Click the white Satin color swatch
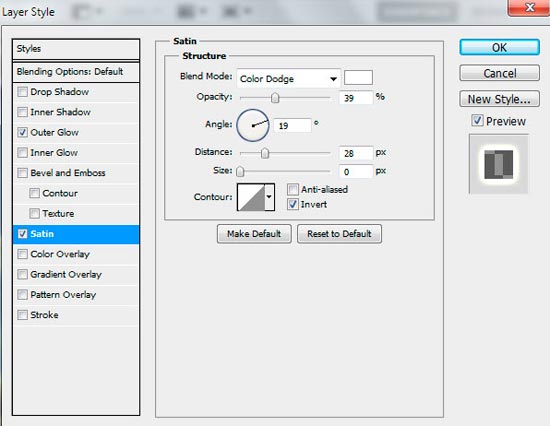 click(x=358, y=78)
